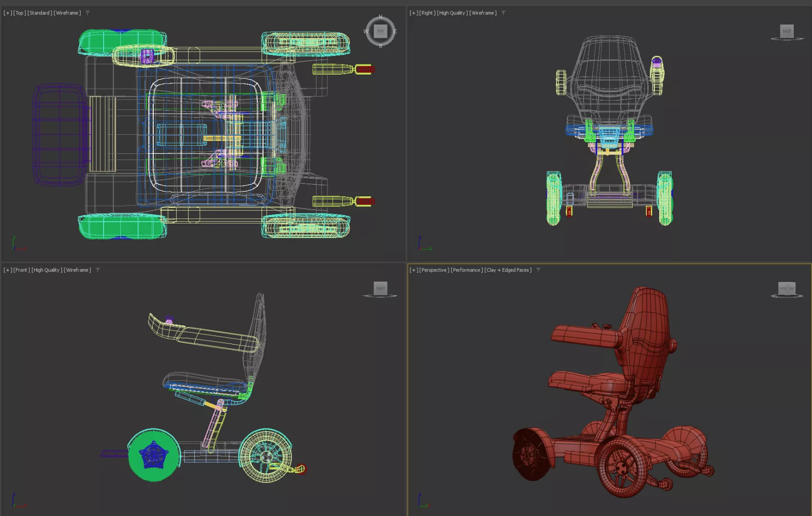Click the [Right] viewport view label

click(427, 13)
